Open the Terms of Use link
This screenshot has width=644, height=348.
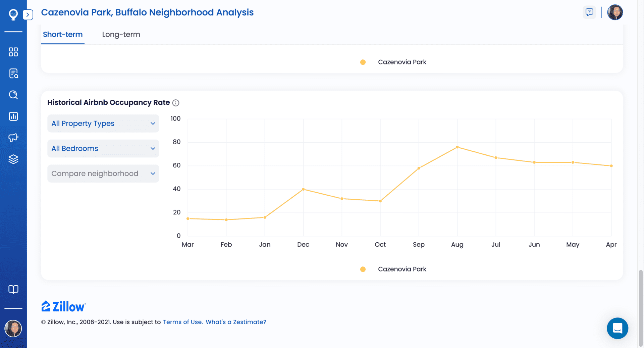coord(182,322)
